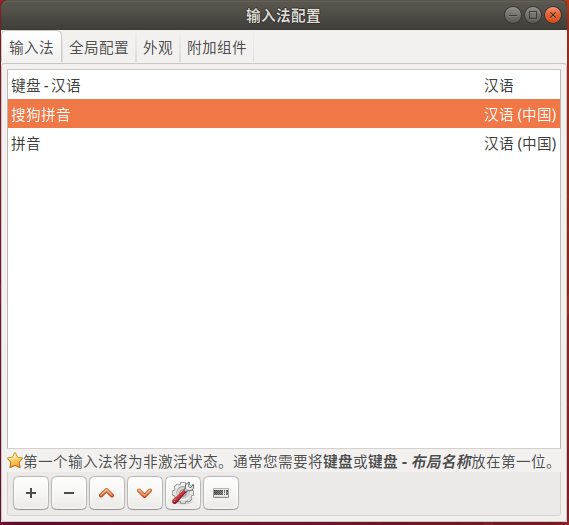Viewport: 569px width, 525px height.
Task: Click 汉语 language cell of keyboard row
Action: (x=499, y=86)
